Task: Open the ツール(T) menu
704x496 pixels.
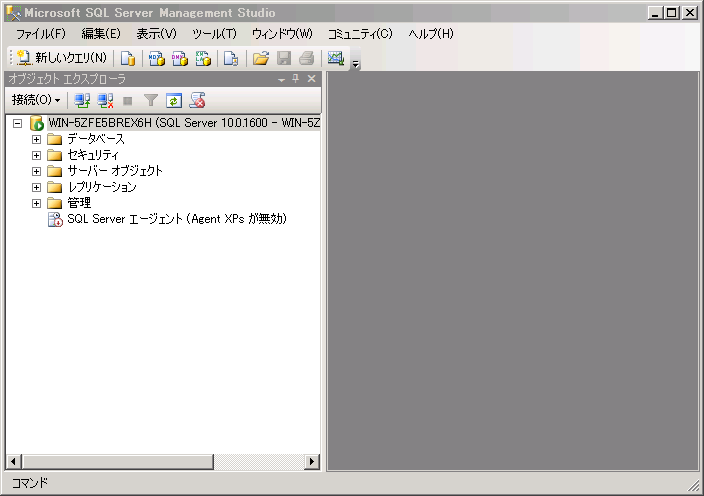Action: (214, 34)
